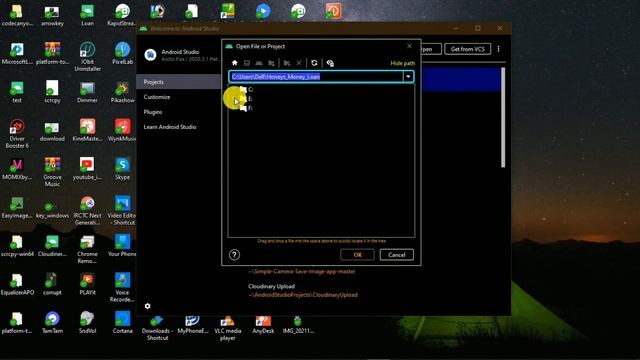Toggle show hidden files and directories icon
The width and height of the screenshot is (640, 360).
pyautogui.click(x=330, y=63)
